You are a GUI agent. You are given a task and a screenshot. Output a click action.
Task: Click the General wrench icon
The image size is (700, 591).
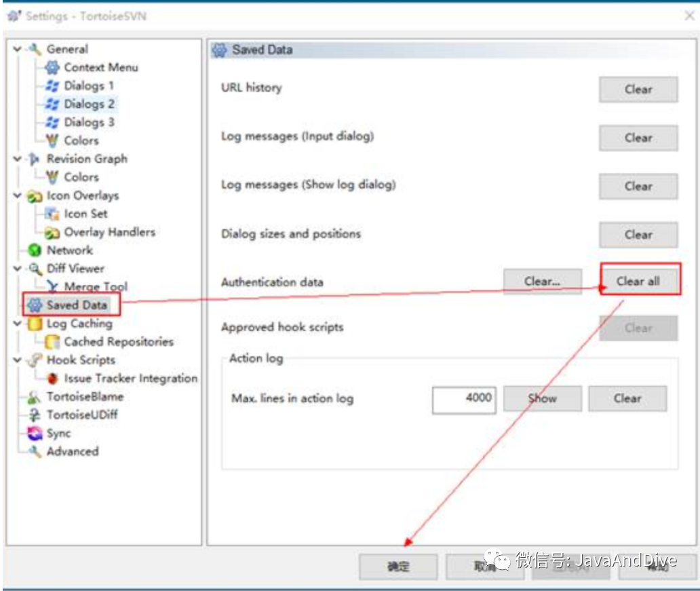(x=35, y=49)
